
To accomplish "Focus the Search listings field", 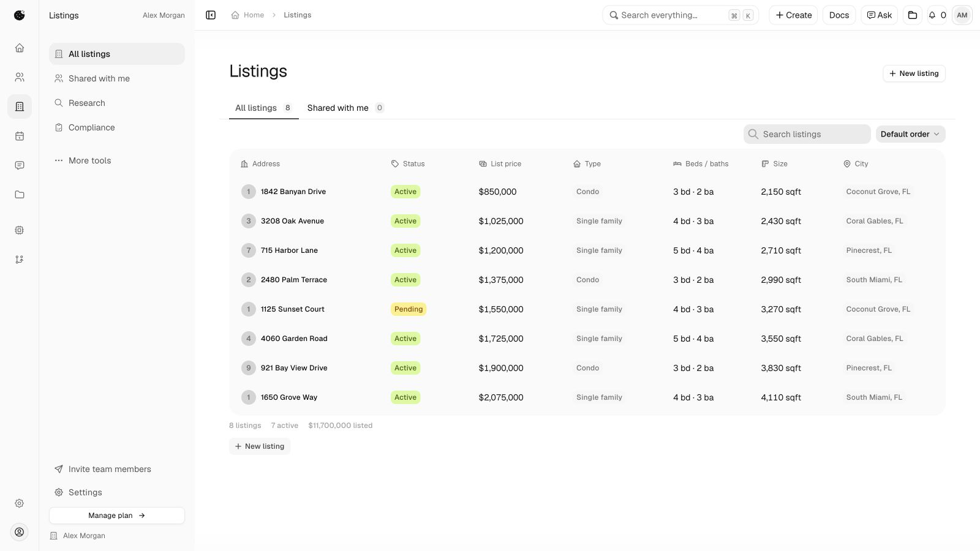I will point(807,134).
